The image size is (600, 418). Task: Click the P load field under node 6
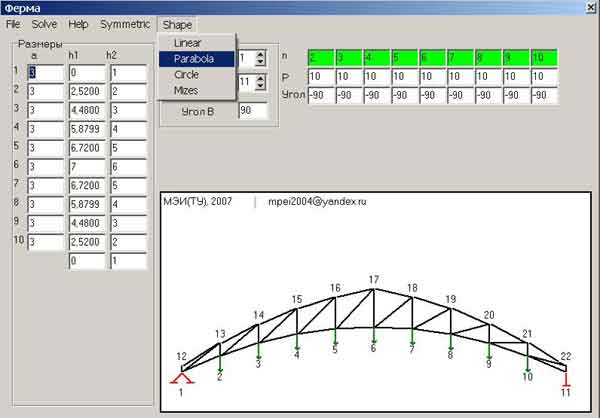click(x=432, y=77)
